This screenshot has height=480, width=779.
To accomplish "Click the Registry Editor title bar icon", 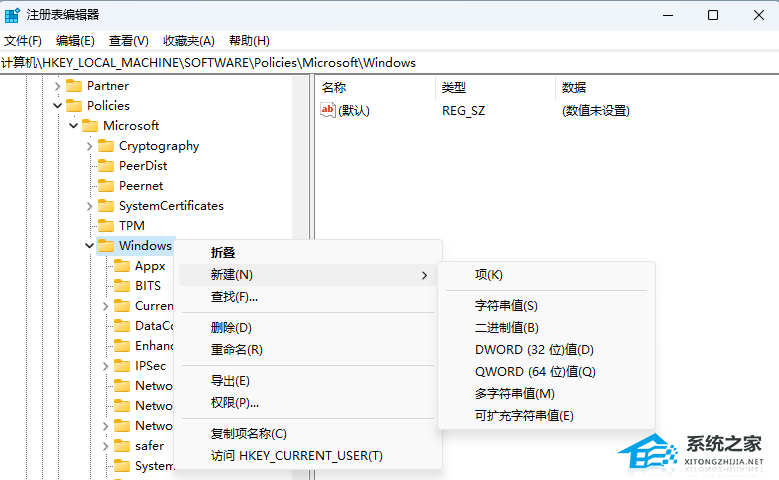I will click(12, 15).
